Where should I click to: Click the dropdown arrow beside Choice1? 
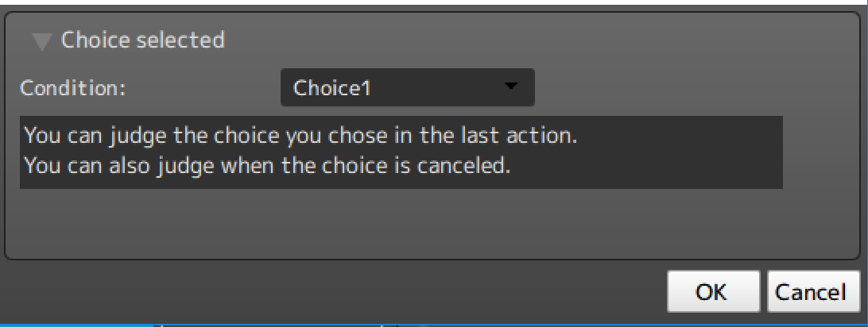pos(511,86)
